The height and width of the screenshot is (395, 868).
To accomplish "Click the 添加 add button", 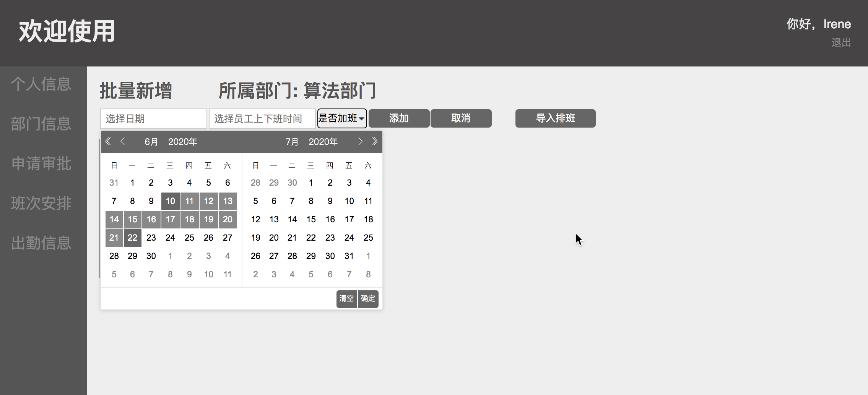I will [x=398, y=118].
